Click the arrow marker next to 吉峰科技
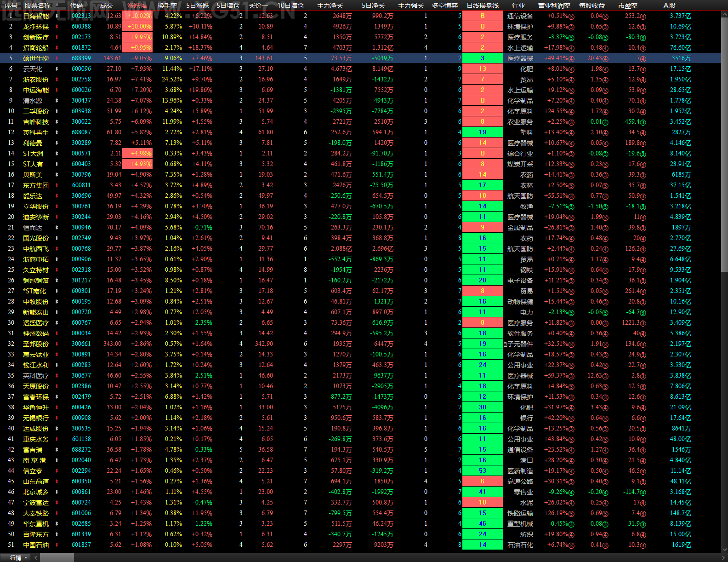This screenshot has width=728, height=562. pyautogui.click(x=57, y=122)
